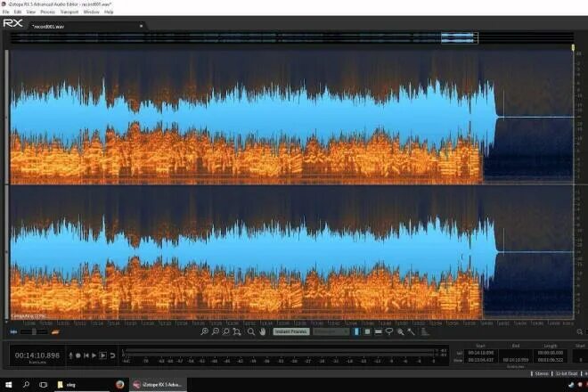588x392 pixels.
Task: Click the magnifier icon at toolbar's right end
Action: 580,331
